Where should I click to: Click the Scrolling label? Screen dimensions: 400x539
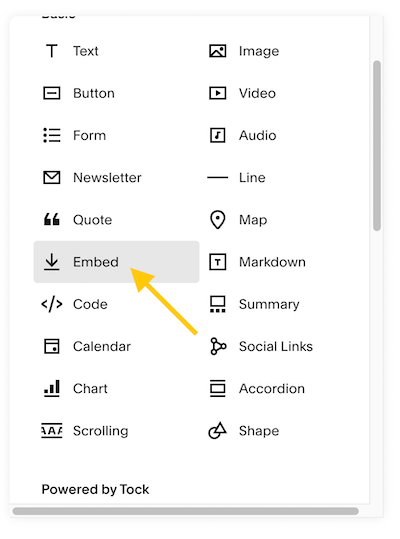(x=101, y=431)
